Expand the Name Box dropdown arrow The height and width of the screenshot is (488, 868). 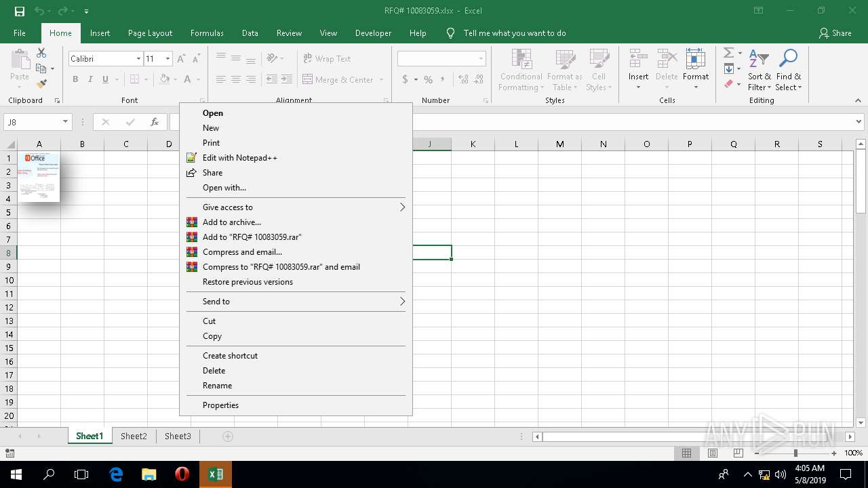click(x=65, y=122)
